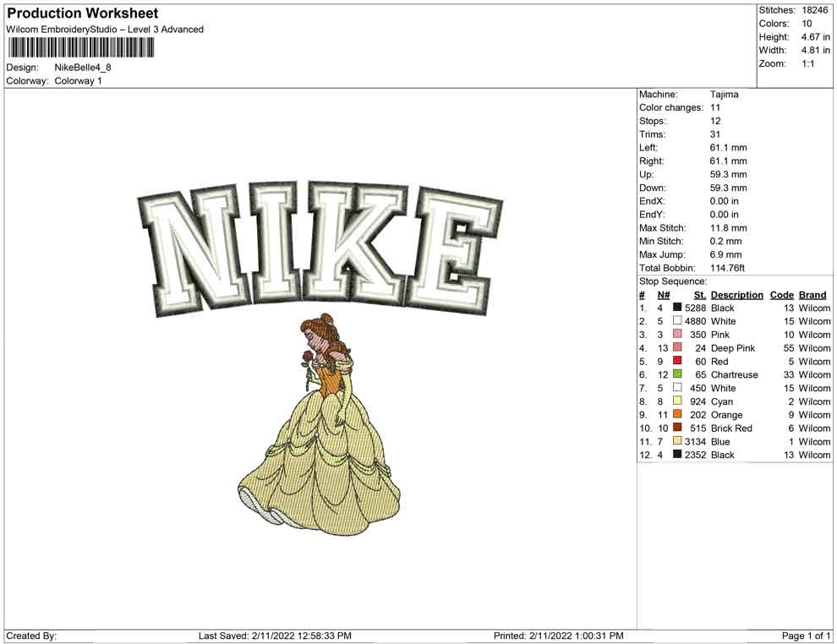
Task: Click the Belle princess embroidery design
Action: click(320, 423)
